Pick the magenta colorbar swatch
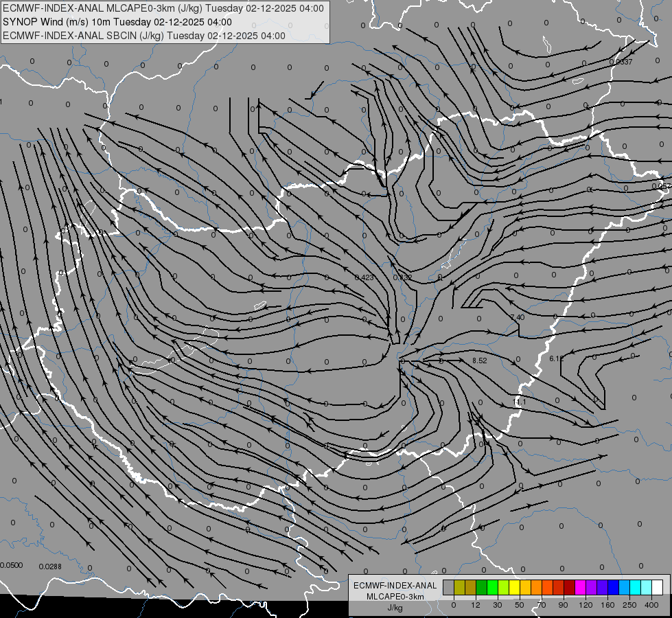Image resolution: width=672 pixels, height=618 pixels. pyautogui.click(x=581, y=588)
